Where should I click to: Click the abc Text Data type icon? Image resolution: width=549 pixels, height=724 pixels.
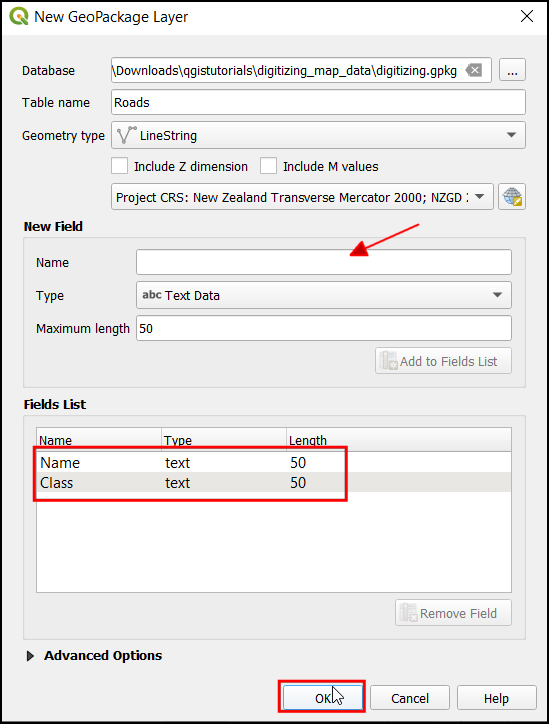151,295
